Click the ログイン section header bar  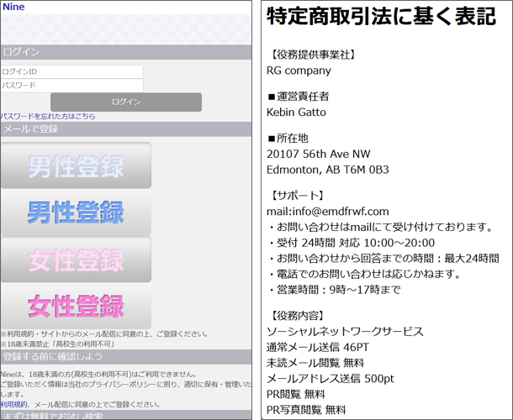tap(126, 52)
